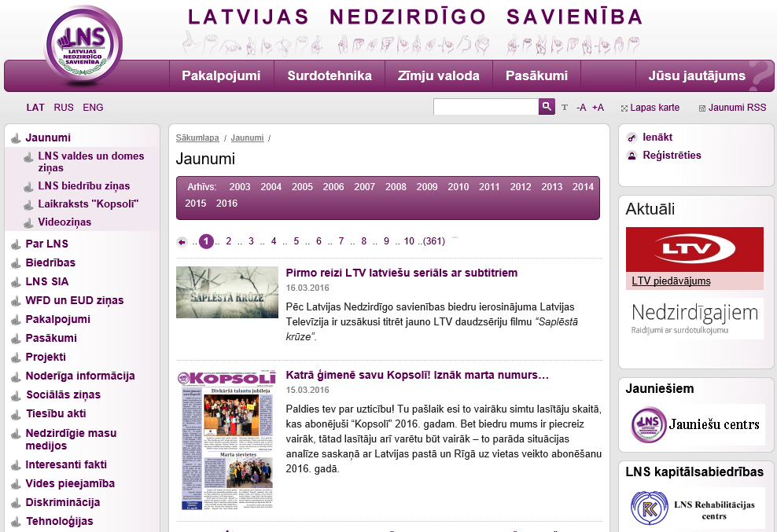777x532 pixels.
Task: Expand the Par LNS sidebar section
Action: coord(46,244)
